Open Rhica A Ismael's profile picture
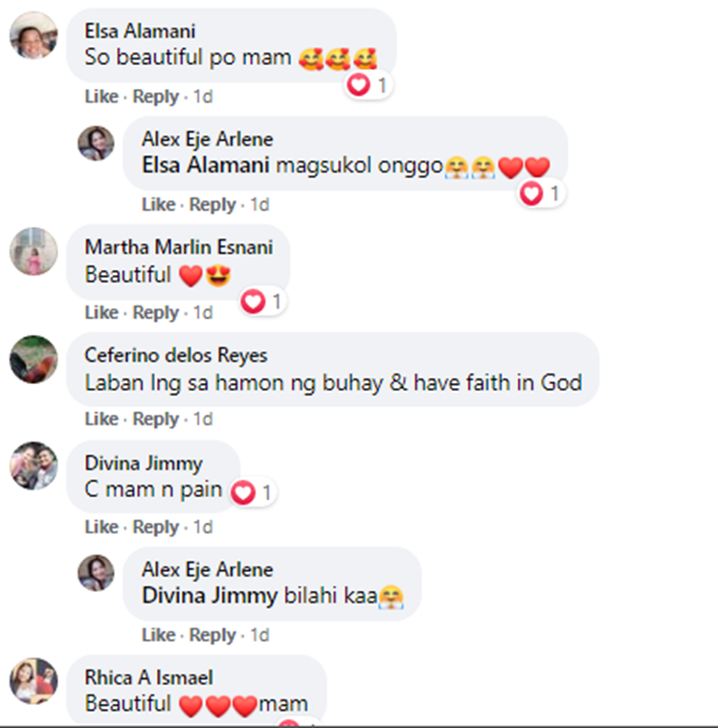The width and height of the screenshot is (718, 728). click(34, 681)
